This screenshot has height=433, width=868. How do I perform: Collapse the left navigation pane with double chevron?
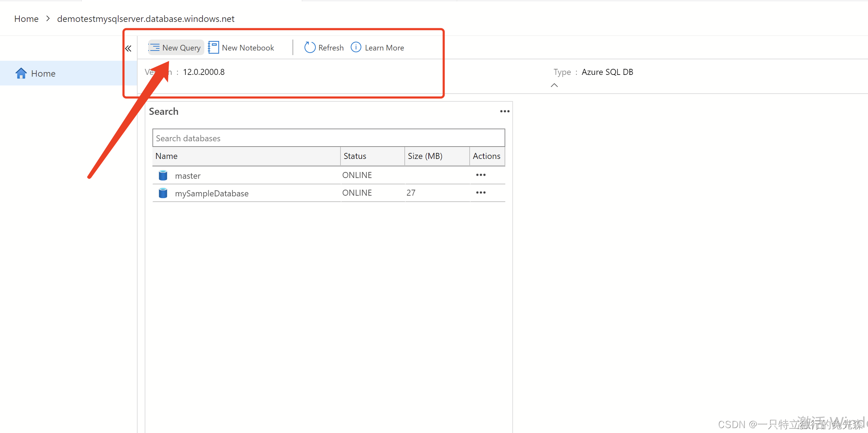[128, 48]
